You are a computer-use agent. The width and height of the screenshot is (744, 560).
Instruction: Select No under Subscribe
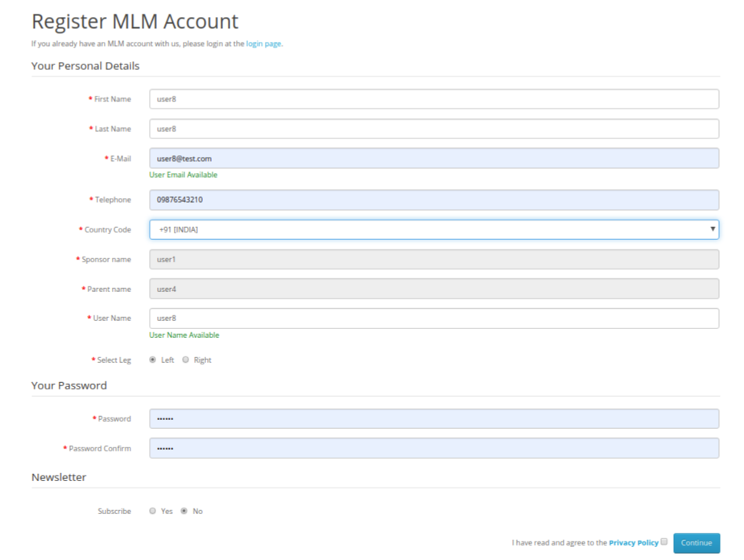pos(184,511)
